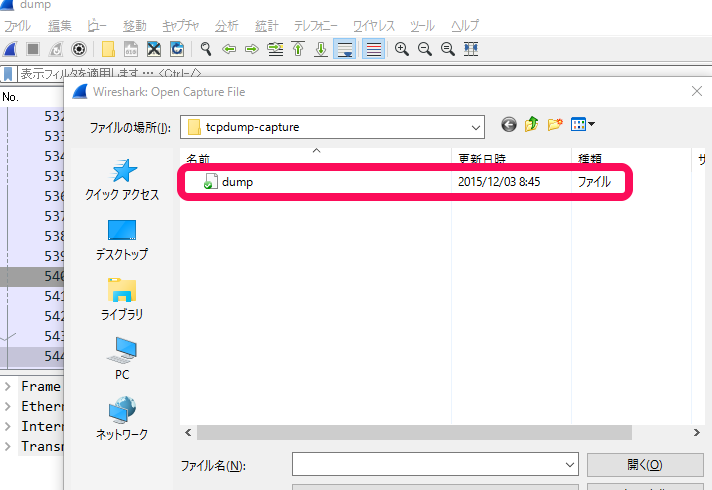The height and width of the screenshot is (490, 712).
Task: Click file list scroll left arrow
Action: pyautogui.click(x=188, y=433)
